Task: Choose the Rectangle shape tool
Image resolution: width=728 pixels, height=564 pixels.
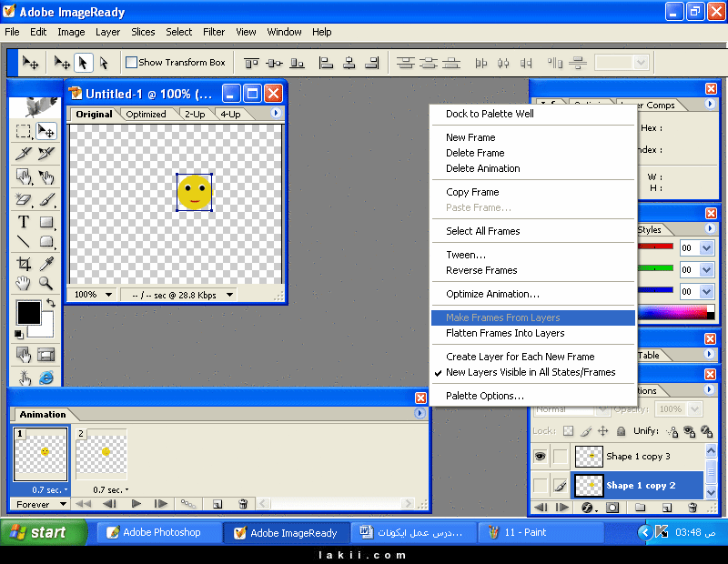Action: click(46, 222)
